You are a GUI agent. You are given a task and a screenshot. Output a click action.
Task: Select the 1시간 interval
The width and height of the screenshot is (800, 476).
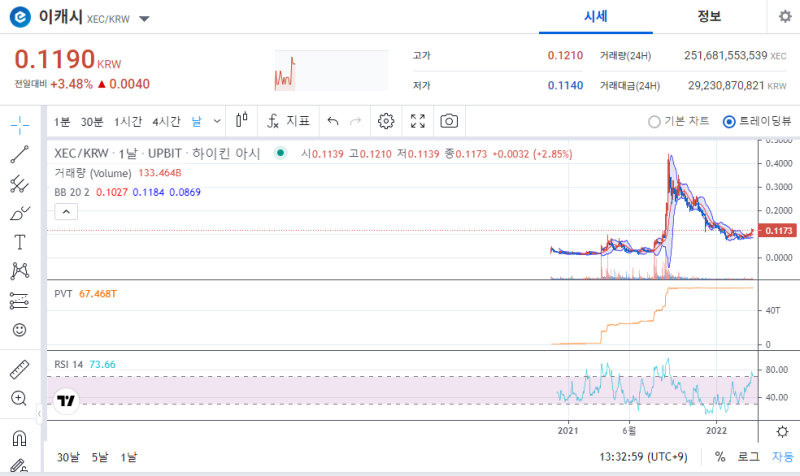point(128,121)
